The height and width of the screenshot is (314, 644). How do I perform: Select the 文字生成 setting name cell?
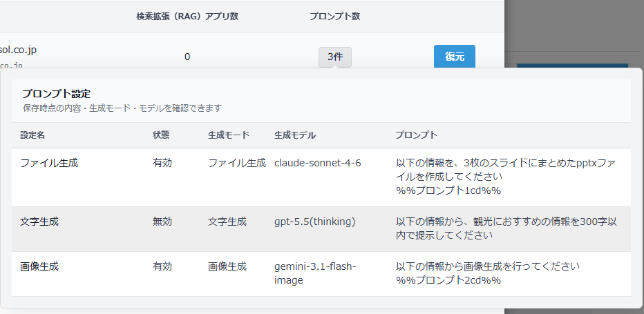[39, 222]
